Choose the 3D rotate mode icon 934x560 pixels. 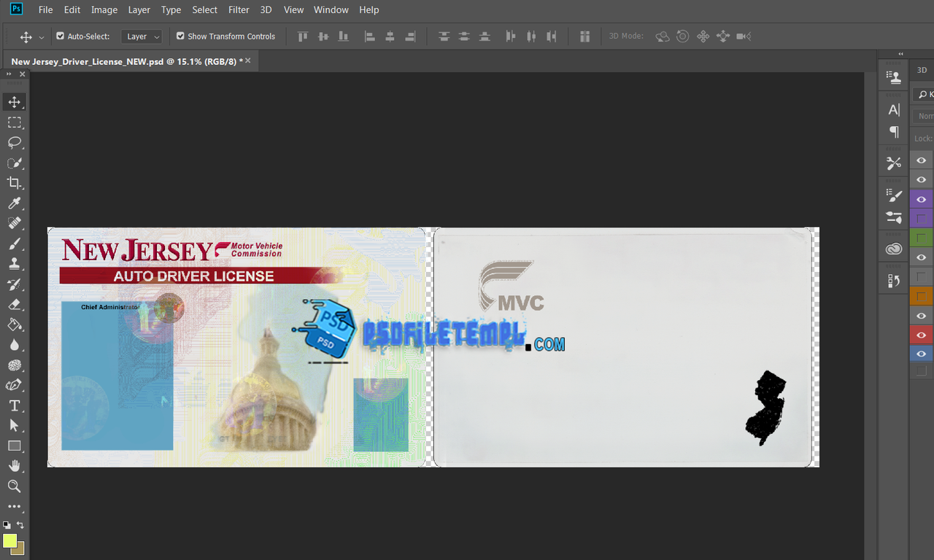(662, 36)
